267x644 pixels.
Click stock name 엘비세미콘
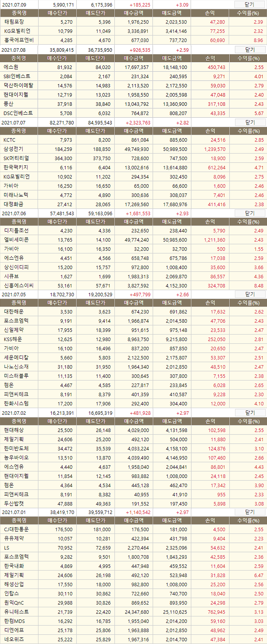16,240
